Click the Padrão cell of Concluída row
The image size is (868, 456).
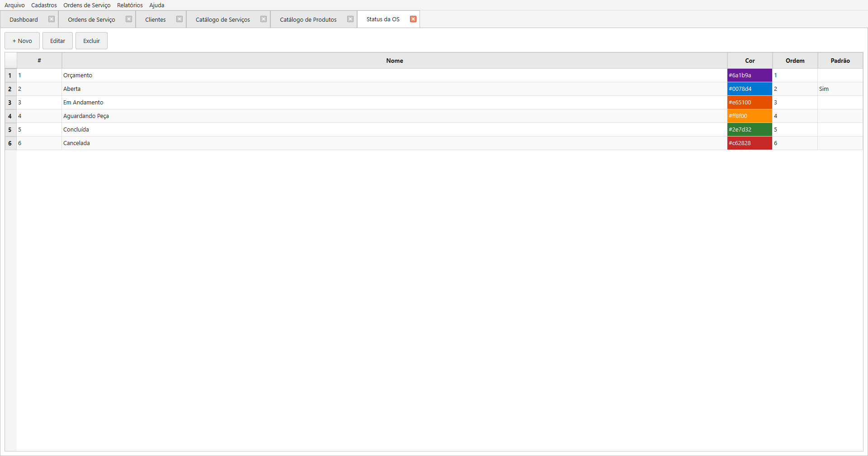(x=840, y=130)
